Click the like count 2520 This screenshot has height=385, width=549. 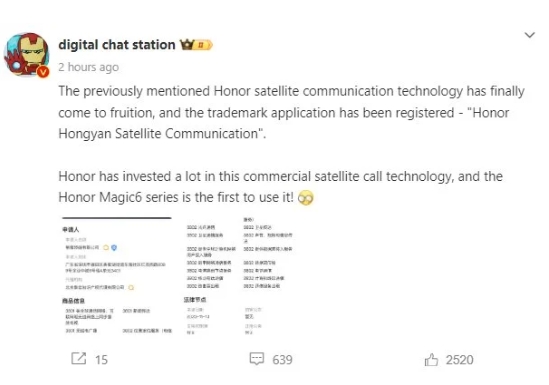(459, 360)
